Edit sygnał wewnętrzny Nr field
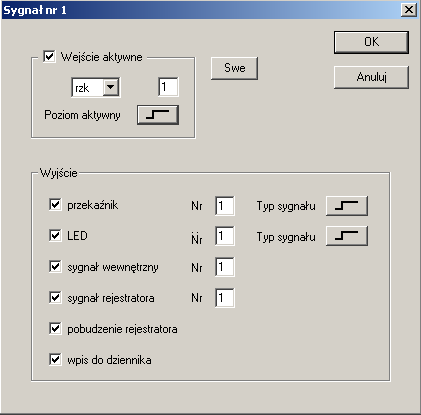This screenshot has height=415, width=421. coord(225,267)
